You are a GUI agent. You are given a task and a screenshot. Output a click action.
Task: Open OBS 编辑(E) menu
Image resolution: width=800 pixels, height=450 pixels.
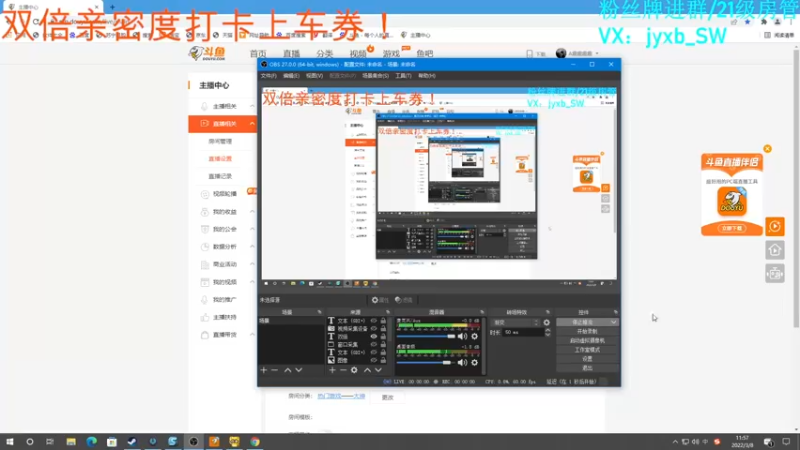click(x=291, y=76)
